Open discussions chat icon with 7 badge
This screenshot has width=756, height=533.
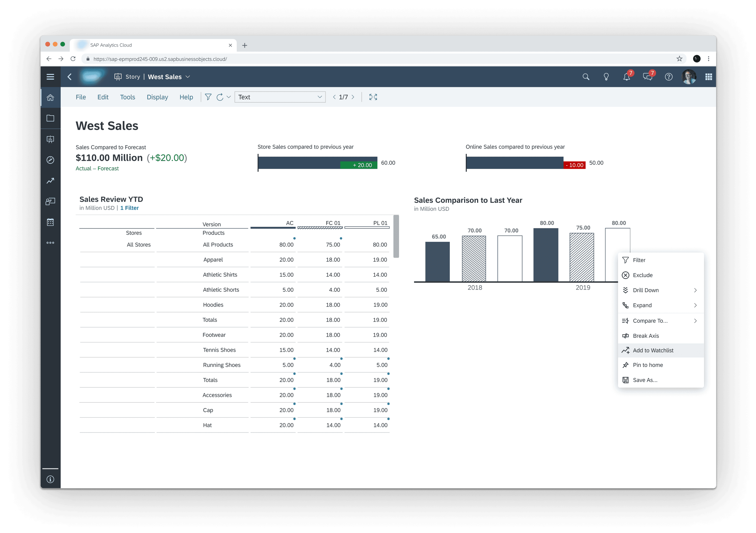pos(648,77)
